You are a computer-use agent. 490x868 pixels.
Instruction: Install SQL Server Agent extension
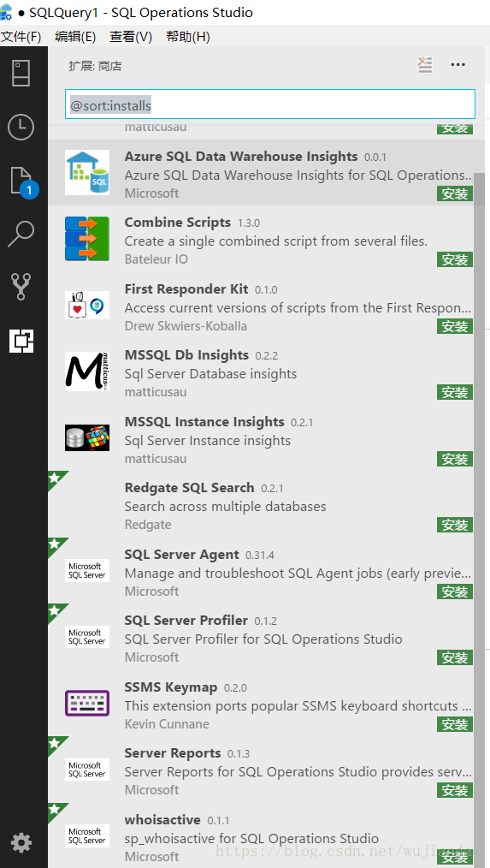click(455, 592)
